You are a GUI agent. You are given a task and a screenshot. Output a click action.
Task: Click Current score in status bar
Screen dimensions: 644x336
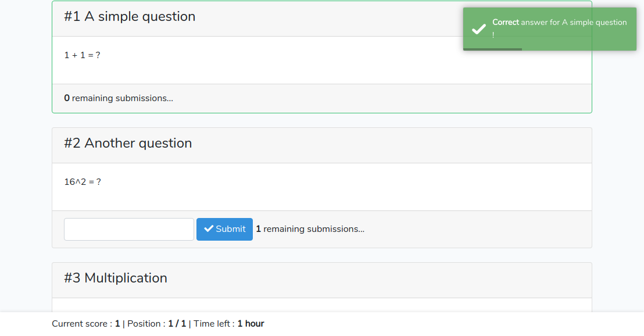(86, 324)
